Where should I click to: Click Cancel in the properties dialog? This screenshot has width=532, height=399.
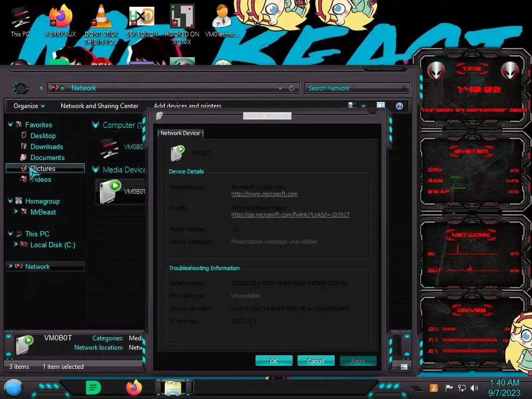coord(315,361)
